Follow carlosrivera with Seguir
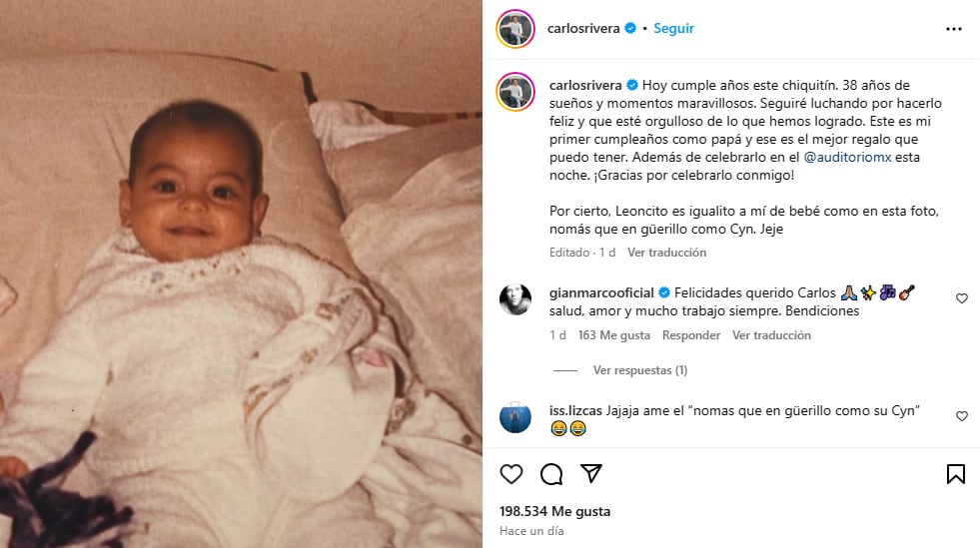Image resolution: width=980 pixels, height=548 pixels. (673, 28)
